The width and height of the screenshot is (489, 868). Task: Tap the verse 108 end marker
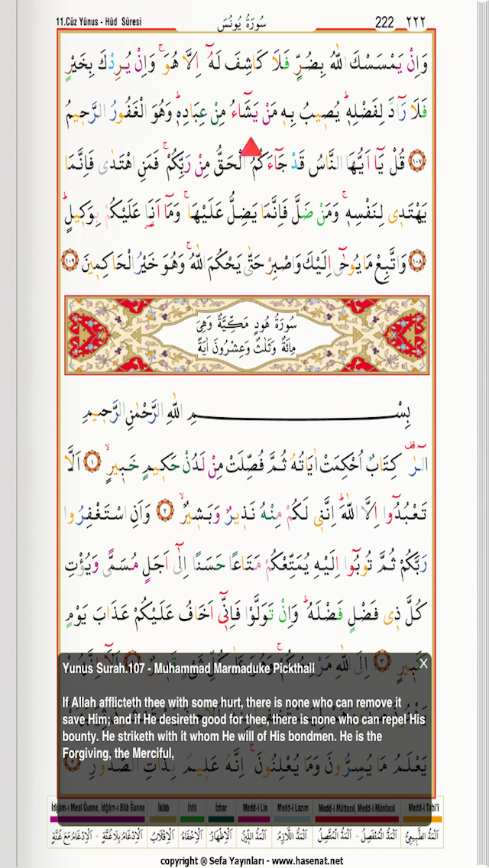(x=416, y=261)
